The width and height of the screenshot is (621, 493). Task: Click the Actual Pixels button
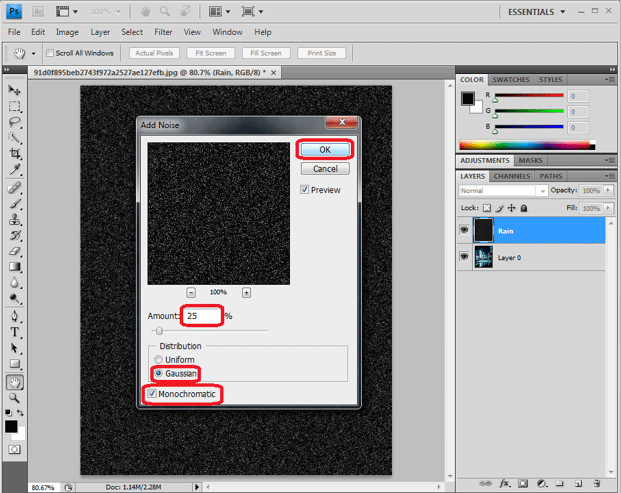[x=154, y=53]
